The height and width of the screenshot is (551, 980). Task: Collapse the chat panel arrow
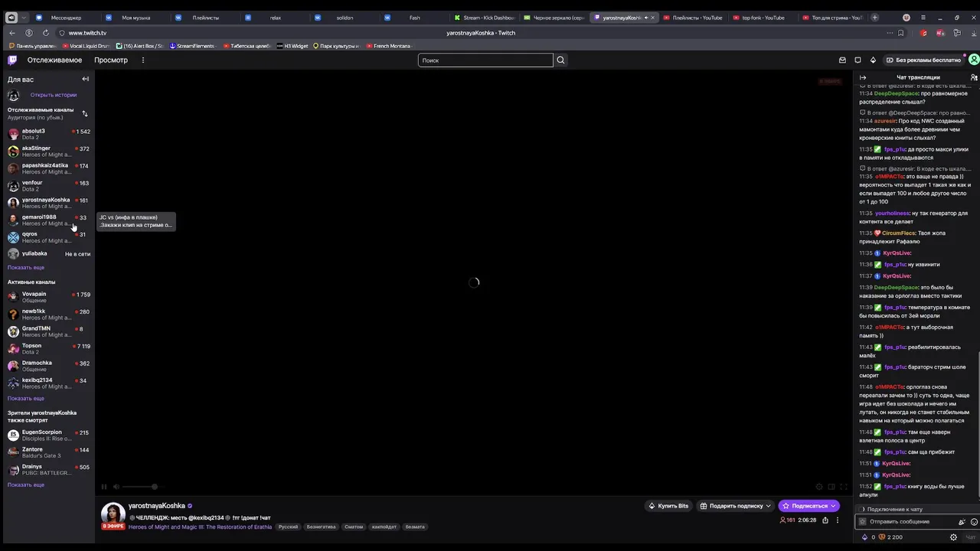863,77
